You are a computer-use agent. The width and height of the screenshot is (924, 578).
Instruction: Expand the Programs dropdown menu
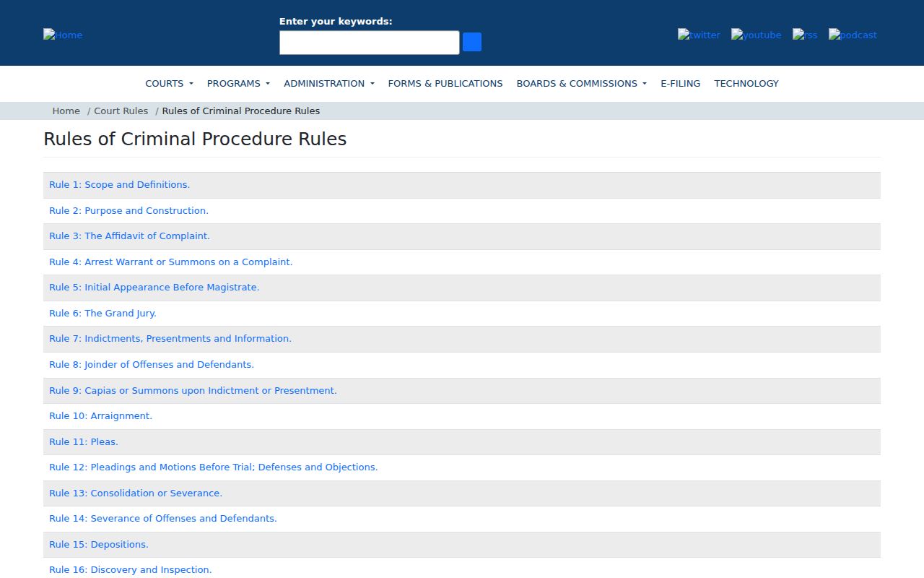(238, 83)
